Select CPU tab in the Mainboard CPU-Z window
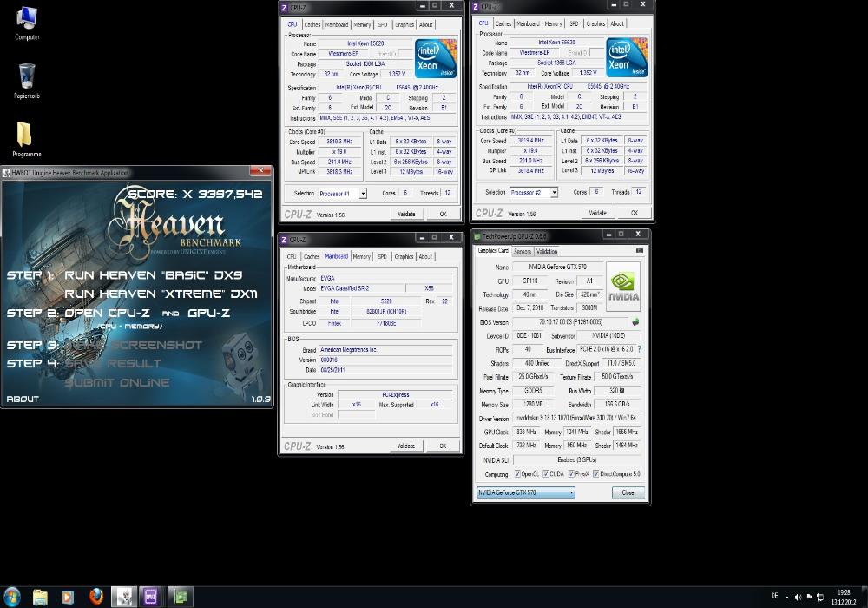The width and height of the screenshot is (868, 608). (291, 256)
